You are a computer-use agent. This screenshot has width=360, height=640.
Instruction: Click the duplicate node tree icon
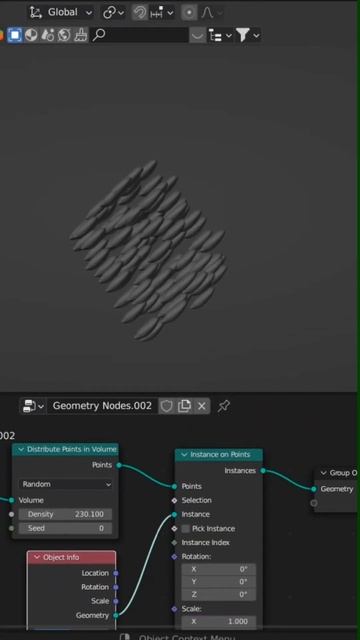(x=184, y=406)
